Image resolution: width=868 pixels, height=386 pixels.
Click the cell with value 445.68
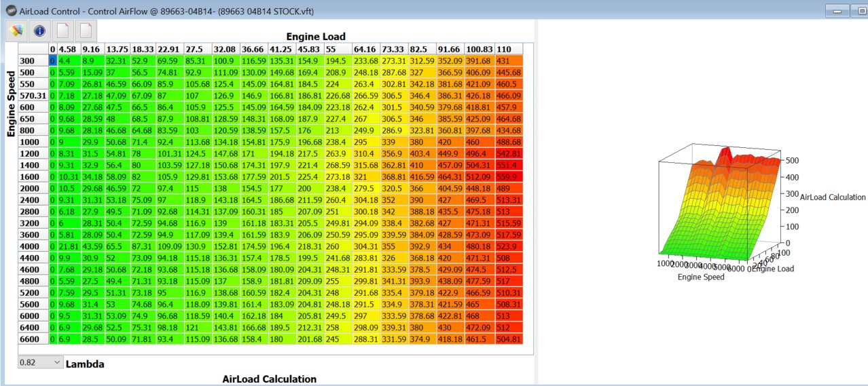tap(509, 72)
